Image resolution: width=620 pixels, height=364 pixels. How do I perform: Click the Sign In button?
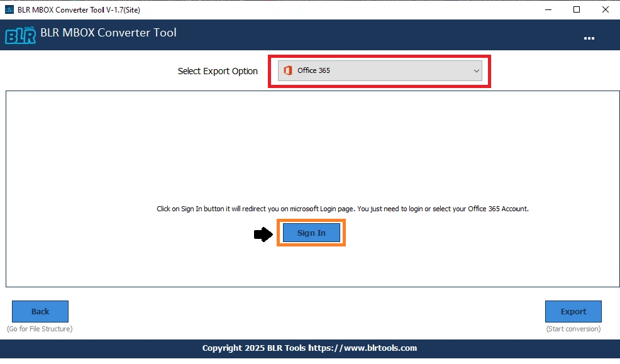311,233
